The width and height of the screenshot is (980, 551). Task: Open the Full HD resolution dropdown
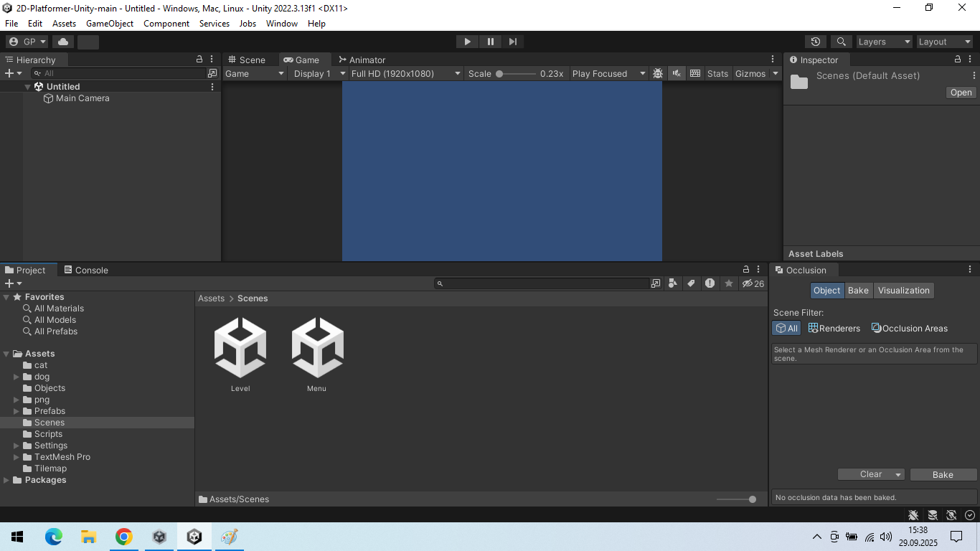405,73
